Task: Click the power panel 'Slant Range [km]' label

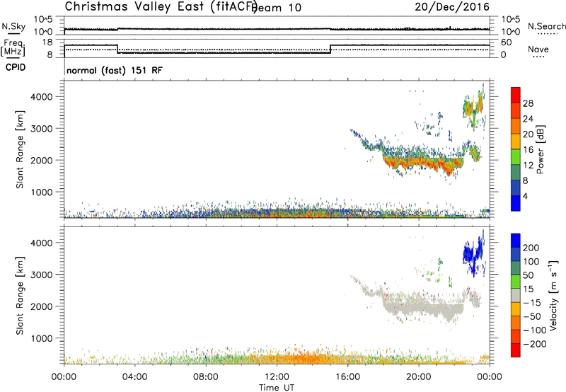Action: (20, 149)
